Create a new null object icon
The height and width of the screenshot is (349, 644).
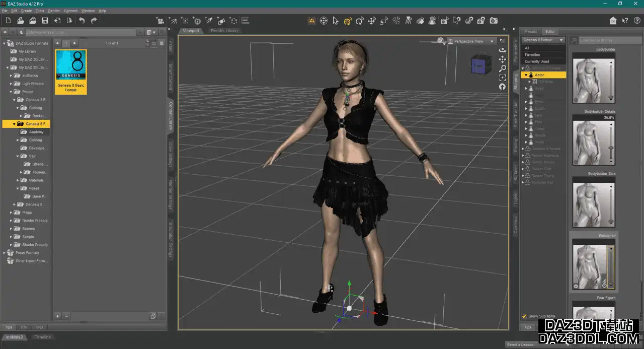233,21
